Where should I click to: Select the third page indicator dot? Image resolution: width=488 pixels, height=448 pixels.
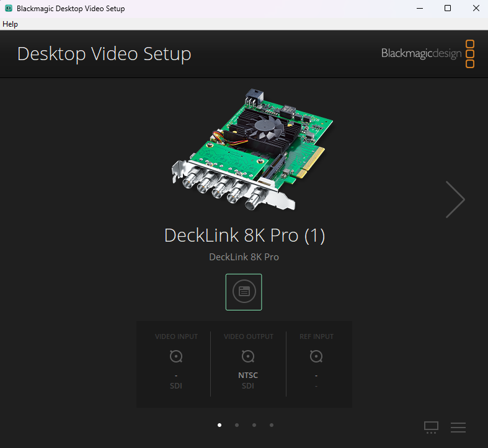(254, 425)
